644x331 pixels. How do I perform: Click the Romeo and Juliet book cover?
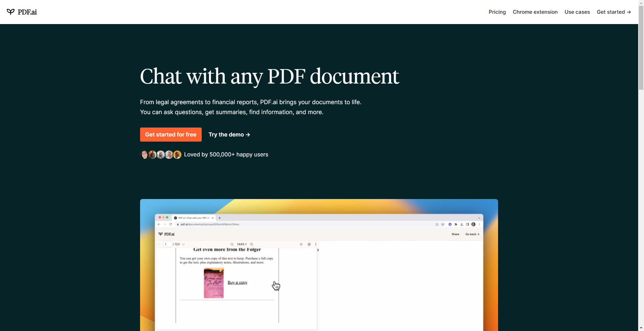[214, 283]
